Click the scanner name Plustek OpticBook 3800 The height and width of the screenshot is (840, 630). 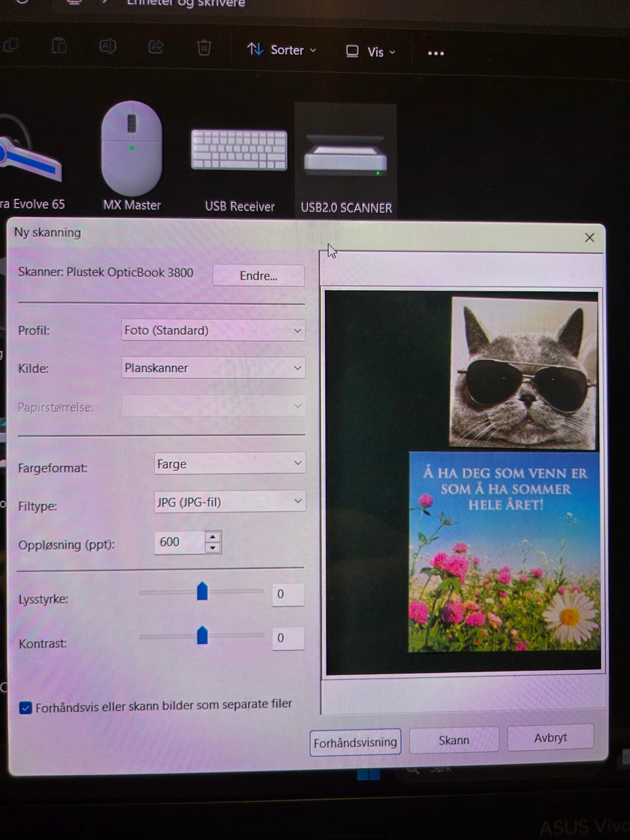coord(130,272)
